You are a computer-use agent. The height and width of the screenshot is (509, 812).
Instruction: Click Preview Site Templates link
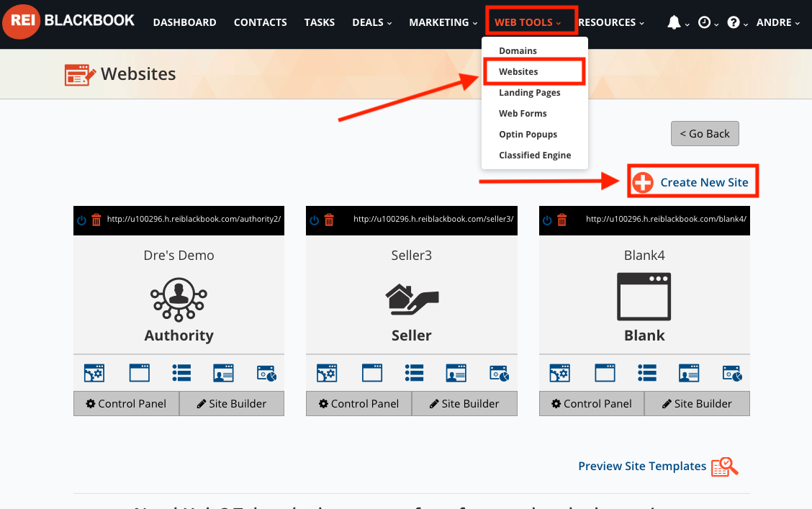point(658,467)
